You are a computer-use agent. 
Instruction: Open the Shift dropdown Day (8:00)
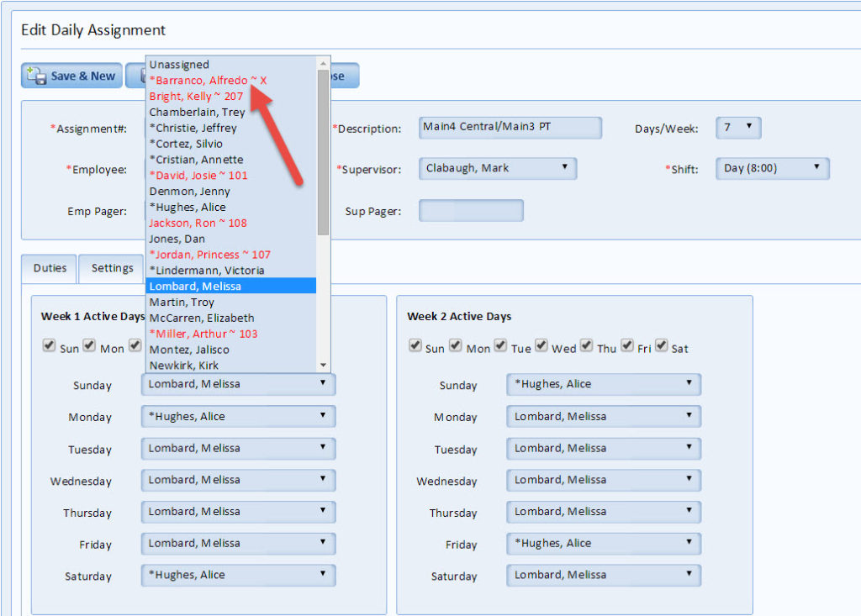pos(772,169)
